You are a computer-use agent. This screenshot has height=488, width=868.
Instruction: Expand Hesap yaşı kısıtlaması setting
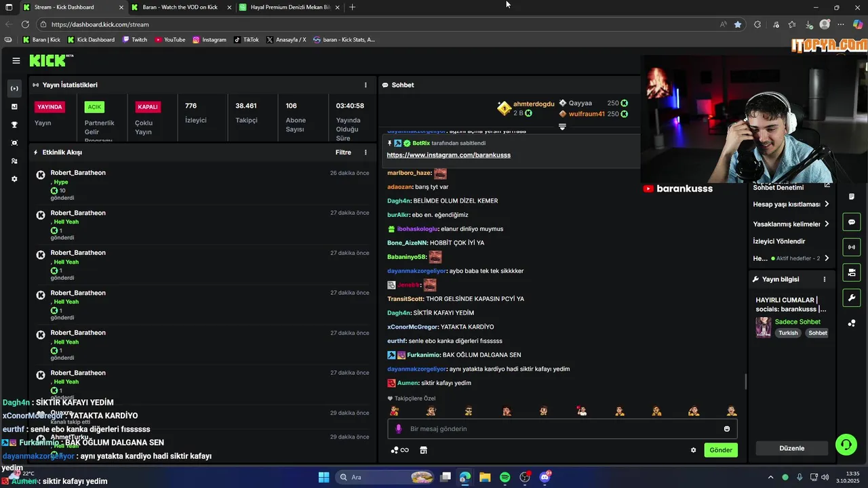point(791,204)
